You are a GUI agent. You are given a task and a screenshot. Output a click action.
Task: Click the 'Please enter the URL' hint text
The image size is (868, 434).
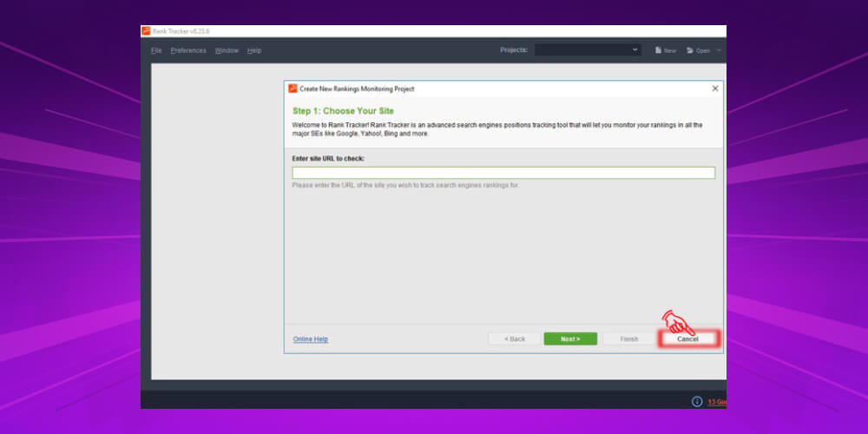point(405,186)
